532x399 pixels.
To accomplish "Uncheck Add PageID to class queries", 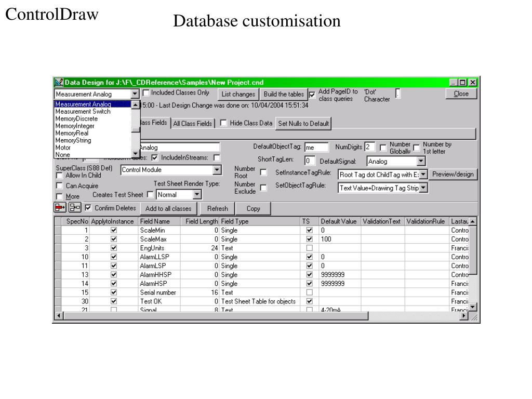I will [312, 95].
